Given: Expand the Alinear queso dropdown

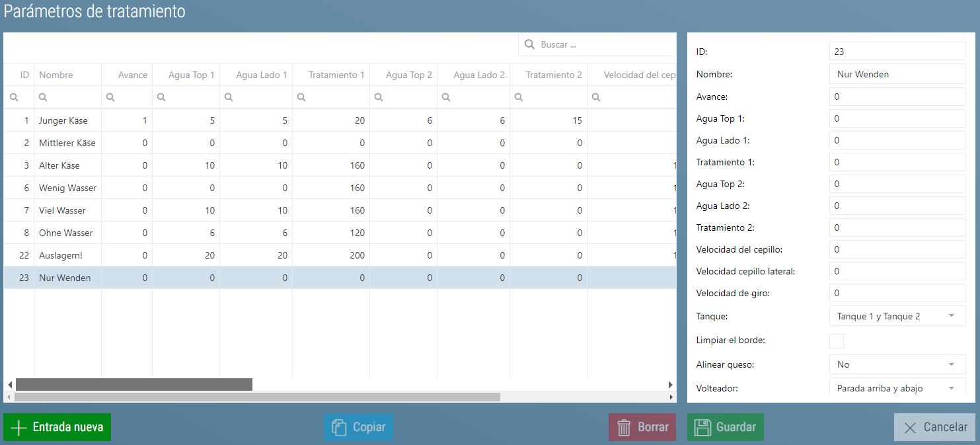Looking at the screenshot, I should click(x=897, y=364).
